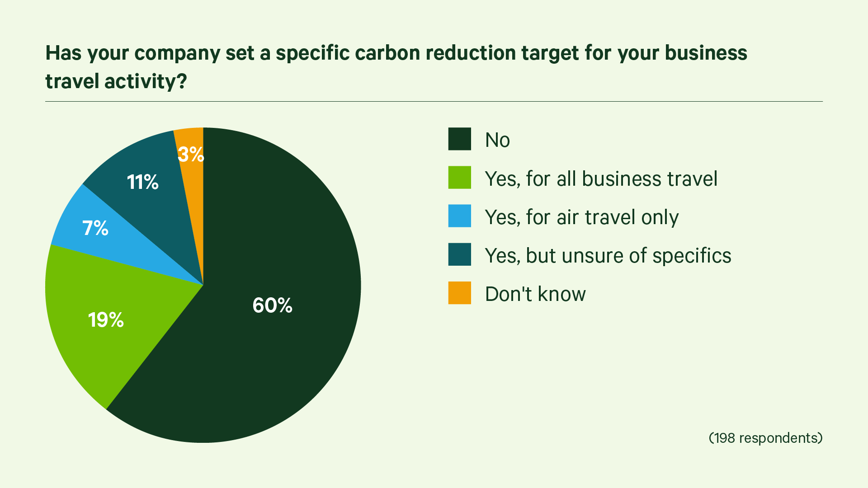Click the lime green legend swatch
This screenshot has width=868, height=488.
tap(459, 178)
